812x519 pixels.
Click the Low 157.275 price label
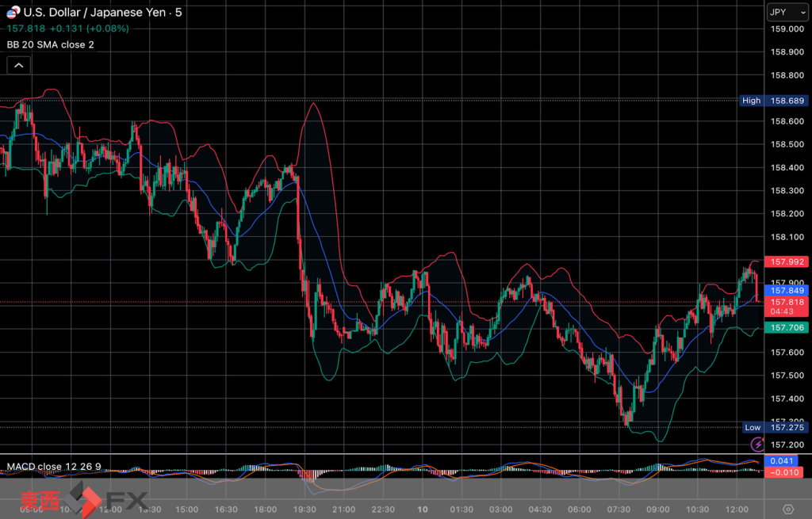click(x=775, y=427)
